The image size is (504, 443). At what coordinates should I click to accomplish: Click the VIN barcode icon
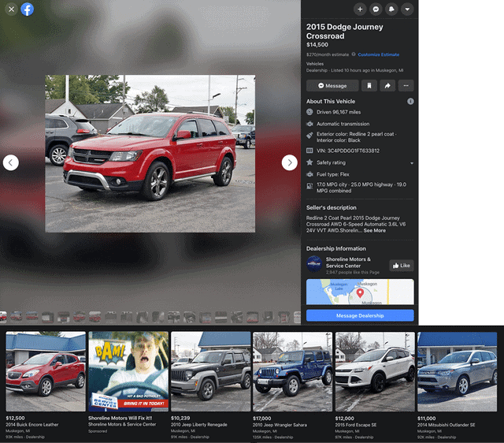pos(309,151)
